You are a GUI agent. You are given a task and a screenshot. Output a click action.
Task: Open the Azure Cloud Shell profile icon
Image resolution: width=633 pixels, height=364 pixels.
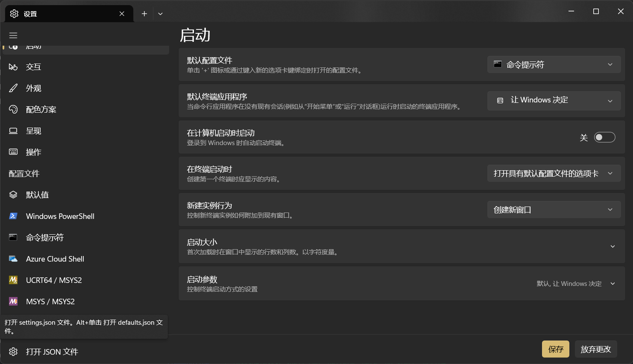click(x=13, y=259)
